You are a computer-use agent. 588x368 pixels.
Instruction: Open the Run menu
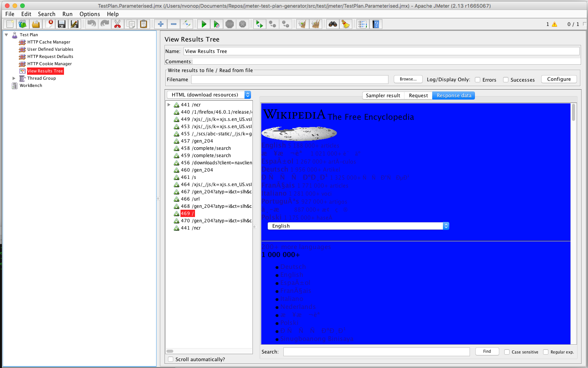click(67, 14)
